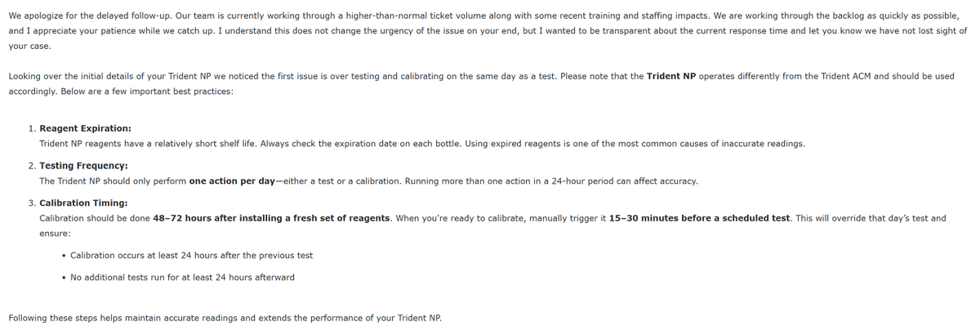
Task: Click the 'Calibration Timing:' heading
Action: tap(83, 203)
